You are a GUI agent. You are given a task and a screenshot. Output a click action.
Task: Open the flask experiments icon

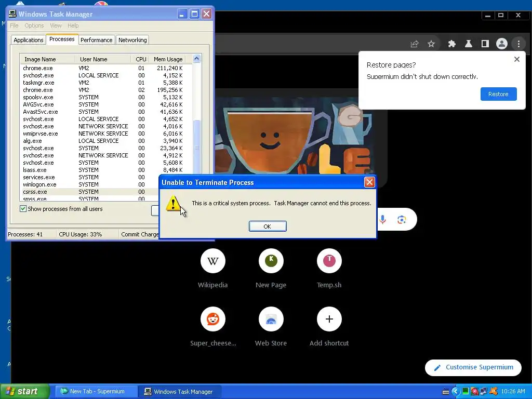(x=469, y=44)
